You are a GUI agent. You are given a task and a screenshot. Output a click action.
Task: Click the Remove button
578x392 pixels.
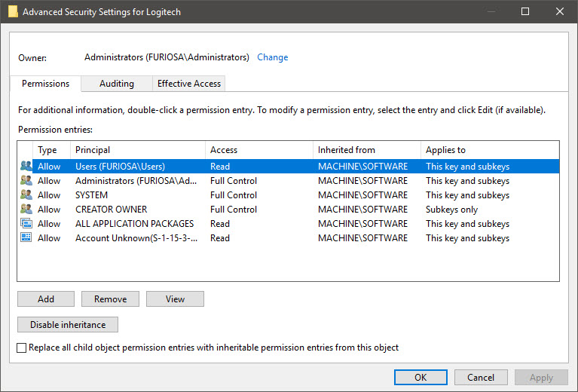click(110, 299)
